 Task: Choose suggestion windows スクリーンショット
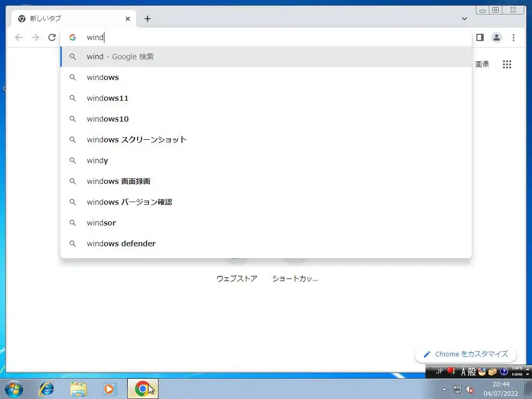[267, 139]
